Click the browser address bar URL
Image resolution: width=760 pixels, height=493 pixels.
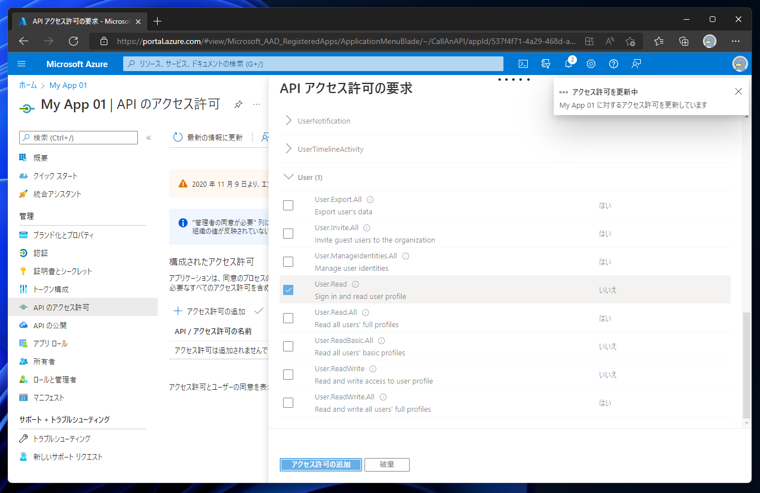pos(346,41)
